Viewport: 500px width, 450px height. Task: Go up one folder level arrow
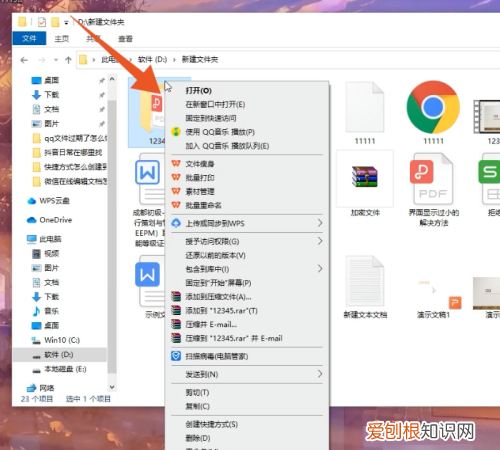pyautogui.click(x=69, y=60)
